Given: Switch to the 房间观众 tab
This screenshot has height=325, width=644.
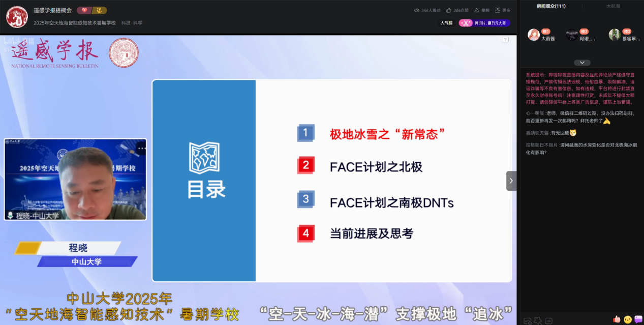Looking at the screenshot, I should [551, 6].
